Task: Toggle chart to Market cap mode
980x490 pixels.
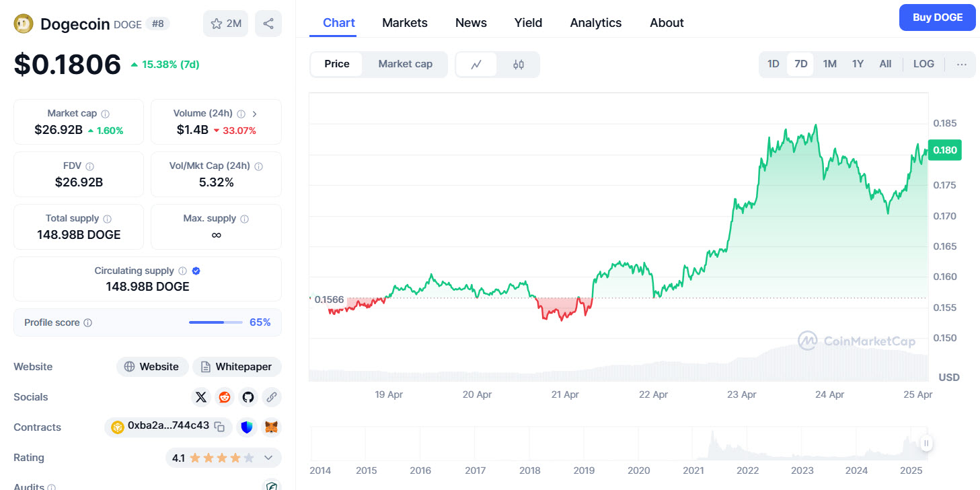Action: coord(405,64)
